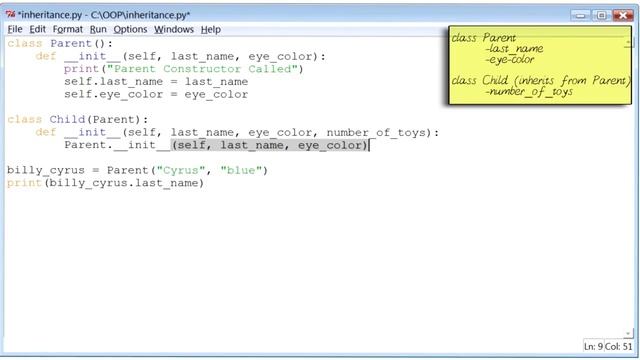Click the 'Col: 51' status indicator
Viewport: 640px width, 360px height.
pyautogui.click(x=618, y=347)
